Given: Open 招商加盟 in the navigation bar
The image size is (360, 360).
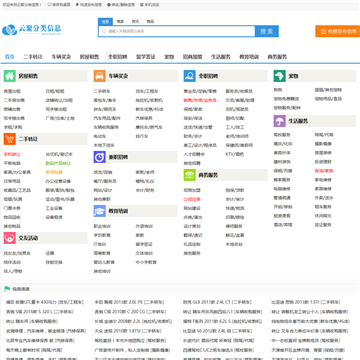Looking at the screenshot, I should 192,57.
